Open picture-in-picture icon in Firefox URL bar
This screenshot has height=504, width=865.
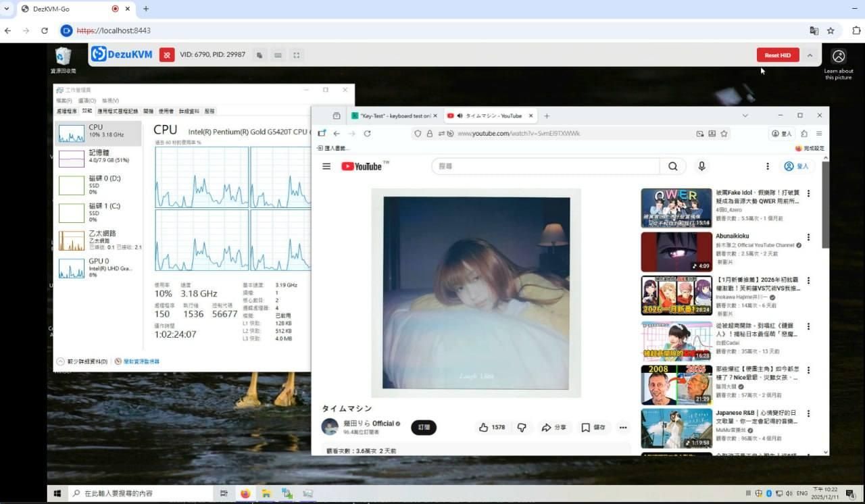[700, 134]
